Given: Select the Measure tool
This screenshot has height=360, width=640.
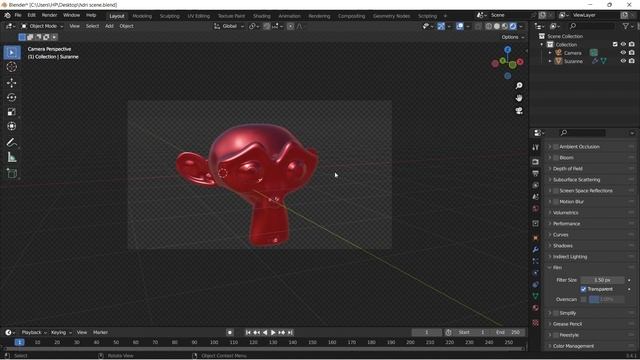Looking at the screenshot, I should coord(12,157).
